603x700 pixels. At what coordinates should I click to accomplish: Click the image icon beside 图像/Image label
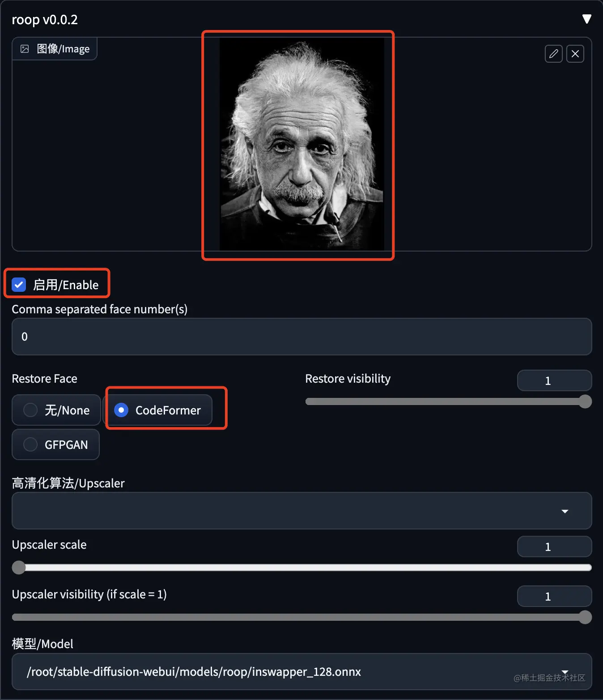click(25, 49)
